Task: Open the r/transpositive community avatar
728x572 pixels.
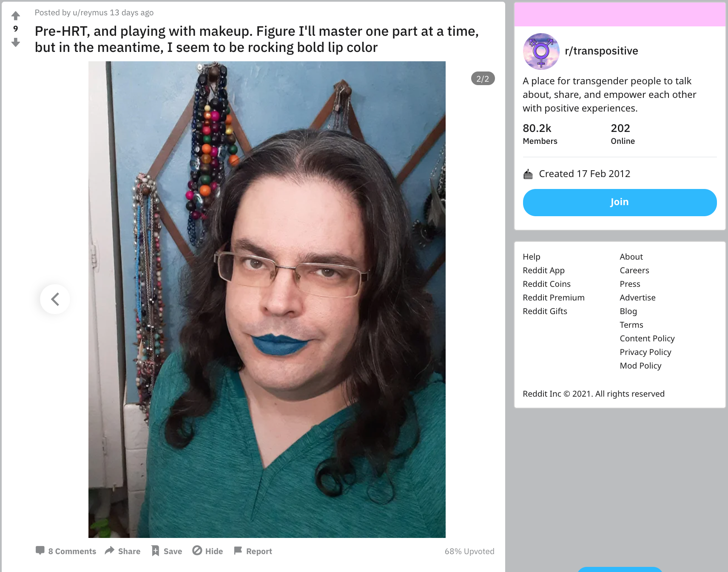Action: pyautogui.click(x=541, y=51)
